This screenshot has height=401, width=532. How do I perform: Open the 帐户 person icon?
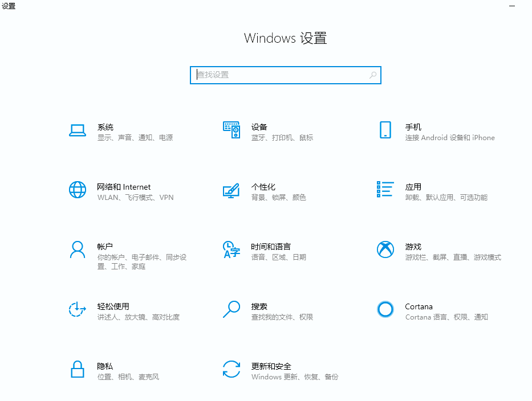pos(78,249)
